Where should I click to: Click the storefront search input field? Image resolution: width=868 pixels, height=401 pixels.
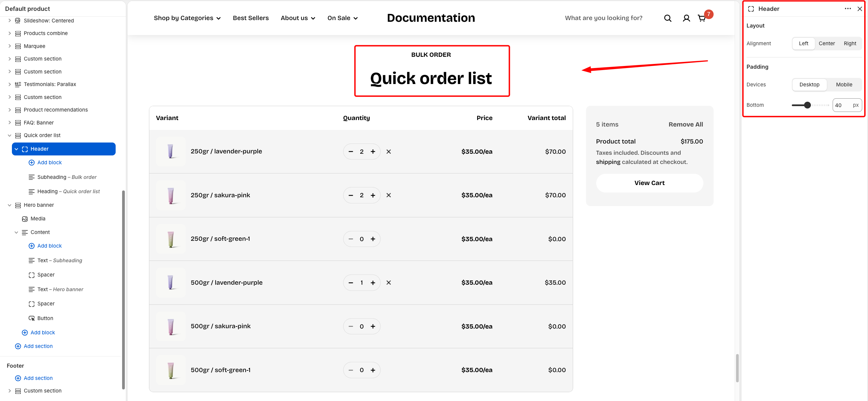[x=604, y=18]
